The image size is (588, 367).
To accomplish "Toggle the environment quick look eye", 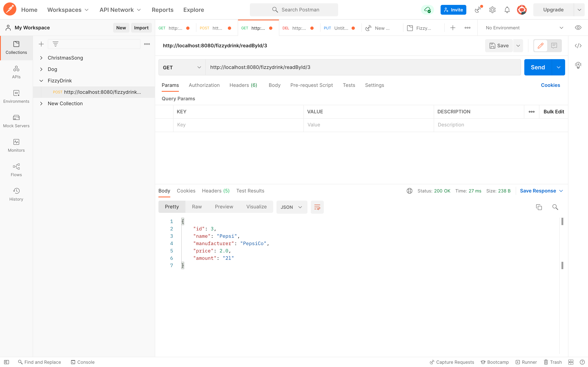I will coord(578,28).
